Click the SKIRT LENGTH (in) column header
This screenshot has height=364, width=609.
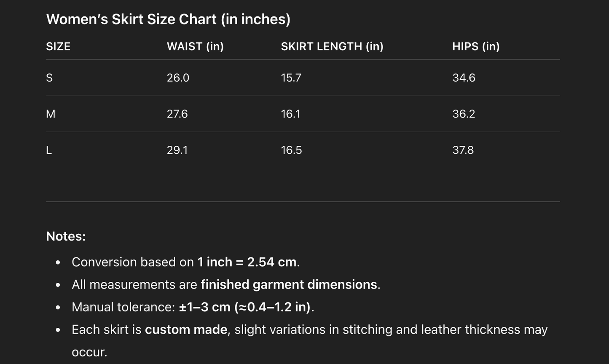coord(332,46)
